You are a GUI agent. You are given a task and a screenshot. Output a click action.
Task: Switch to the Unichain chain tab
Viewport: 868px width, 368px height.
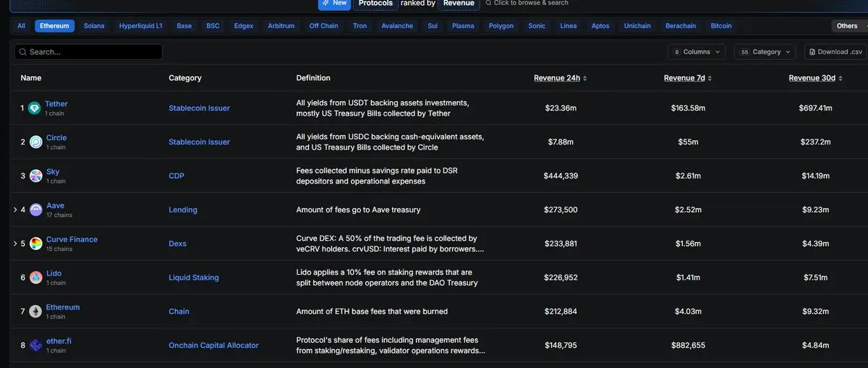(637, 26)
